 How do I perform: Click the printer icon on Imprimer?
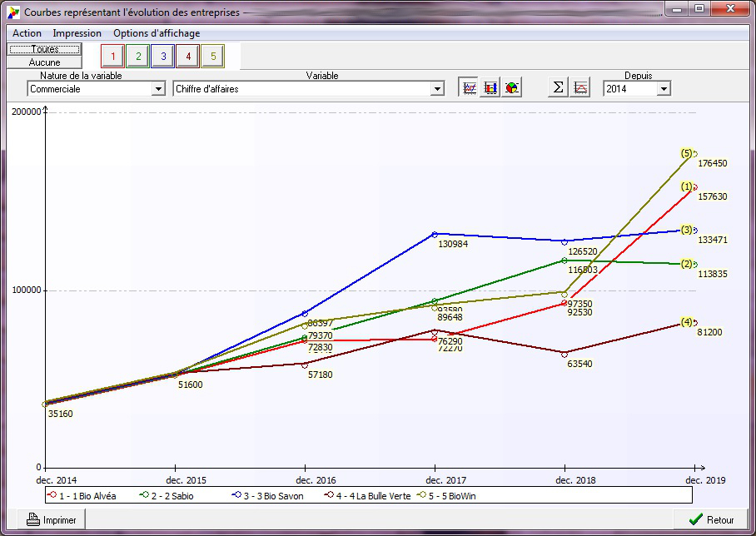coord(32,519)
